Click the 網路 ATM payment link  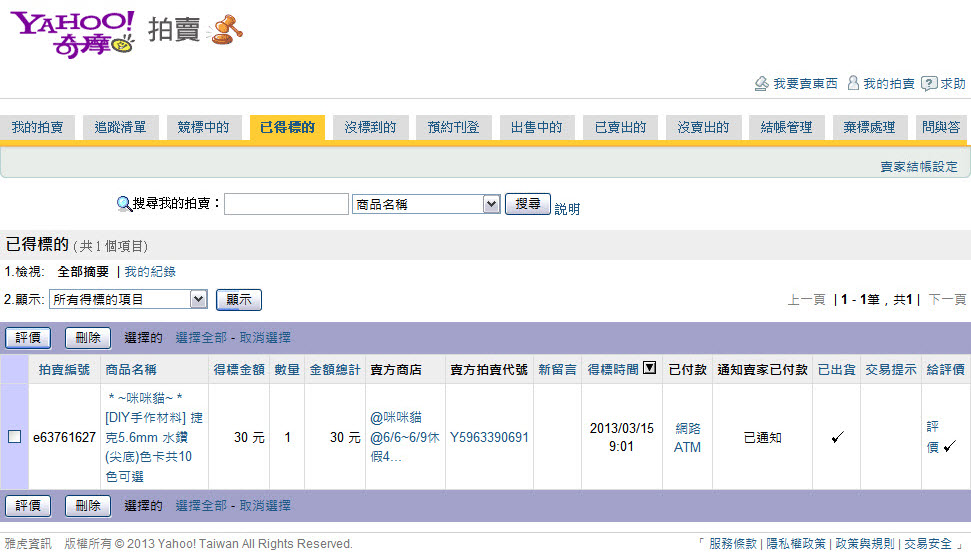687,438
